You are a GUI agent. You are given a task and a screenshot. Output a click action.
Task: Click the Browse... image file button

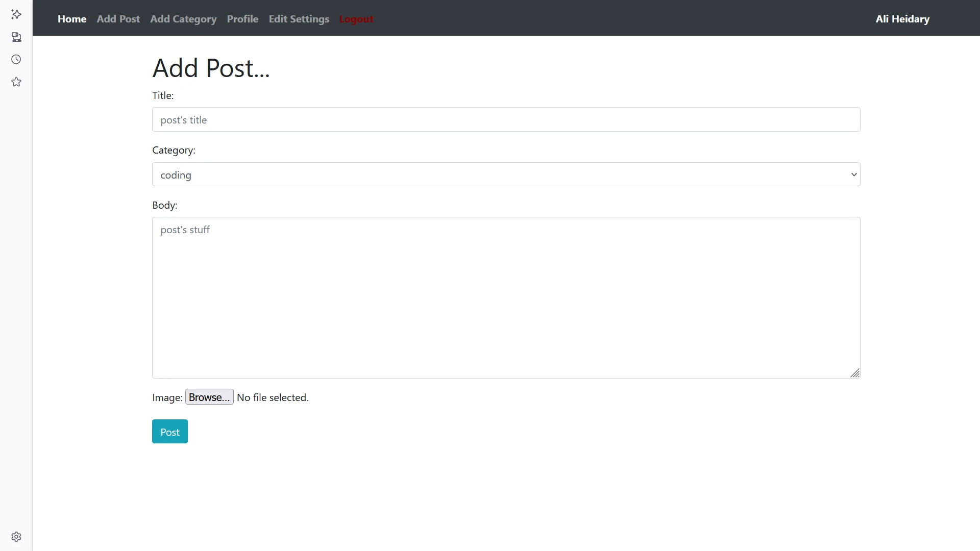[209, 397]
